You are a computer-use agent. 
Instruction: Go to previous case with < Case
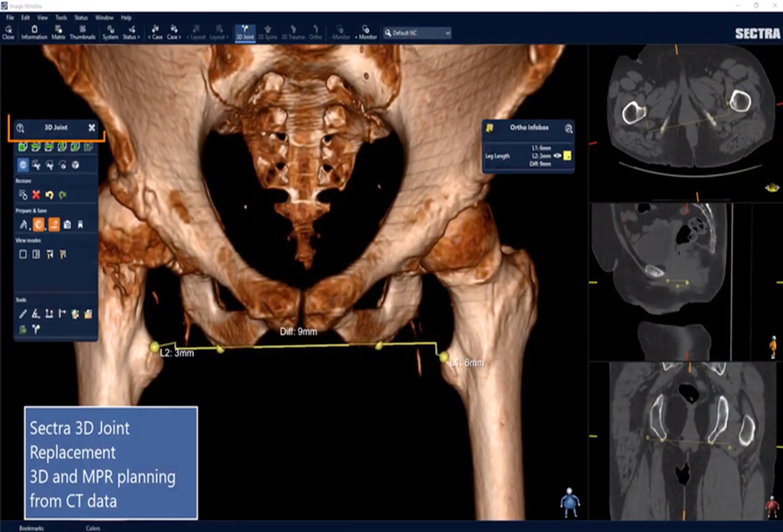155,33
